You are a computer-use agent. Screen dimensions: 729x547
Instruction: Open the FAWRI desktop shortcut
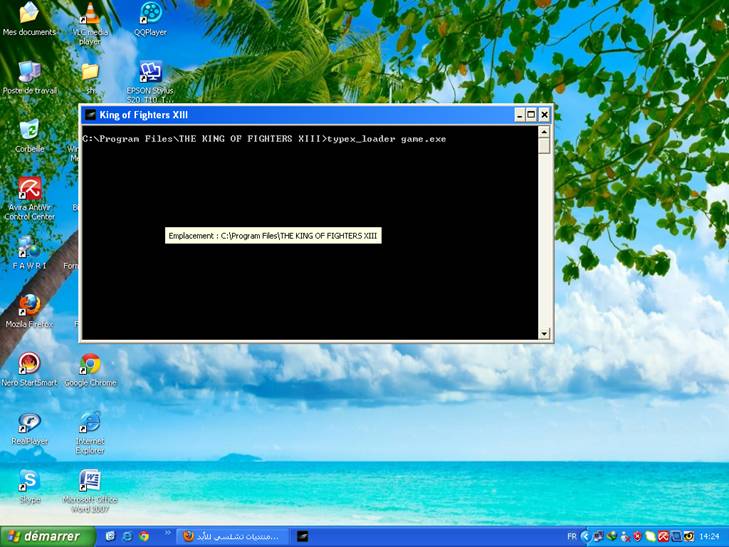coord(29,253)
